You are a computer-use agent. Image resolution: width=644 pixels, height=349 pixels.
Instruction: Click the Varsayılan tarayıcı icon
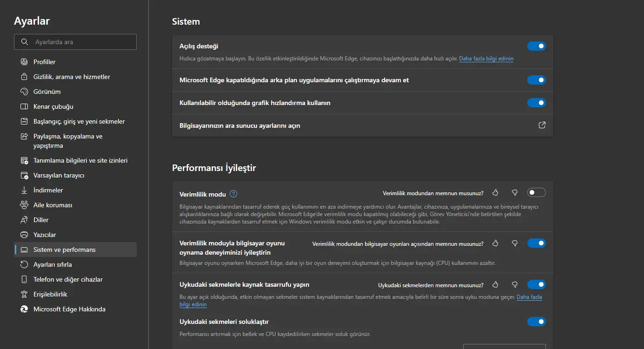(25, 175)
